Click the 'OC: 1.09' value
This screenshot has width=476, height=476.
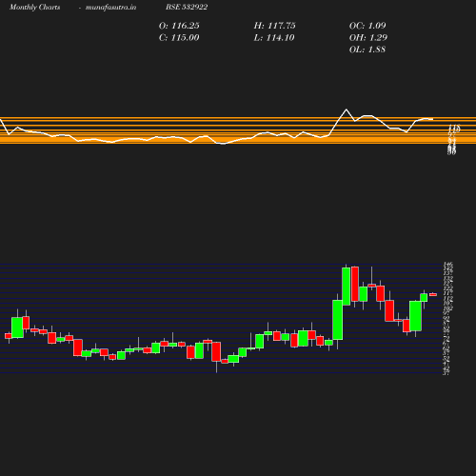[367, 26]
